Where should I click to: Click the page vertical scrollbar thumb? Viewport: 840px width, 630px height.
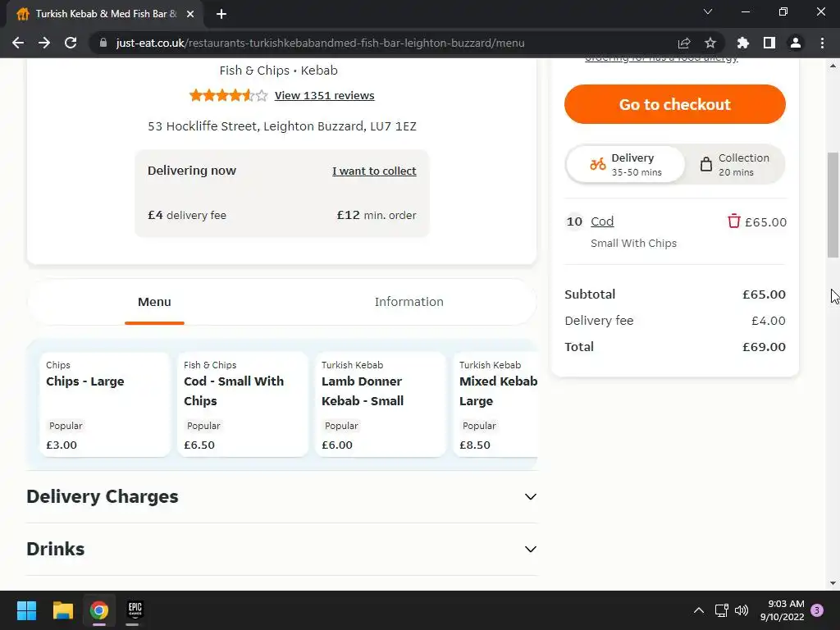tap(832, 204)
